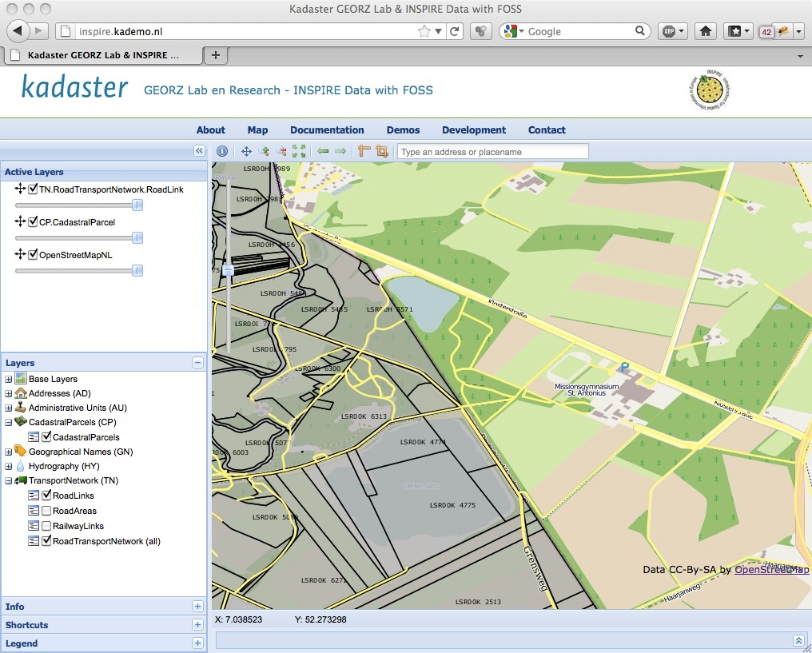Viewport: 812px width, 653px height.
Task: Collapse the Layers panel with minus button
Action: [x=198, y=363]
